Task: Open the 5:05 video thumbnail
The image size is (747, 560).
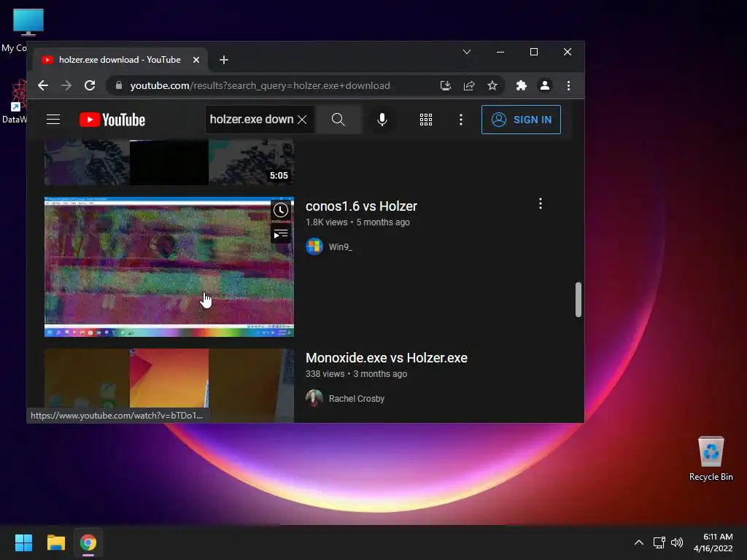Action: point(169,162)
